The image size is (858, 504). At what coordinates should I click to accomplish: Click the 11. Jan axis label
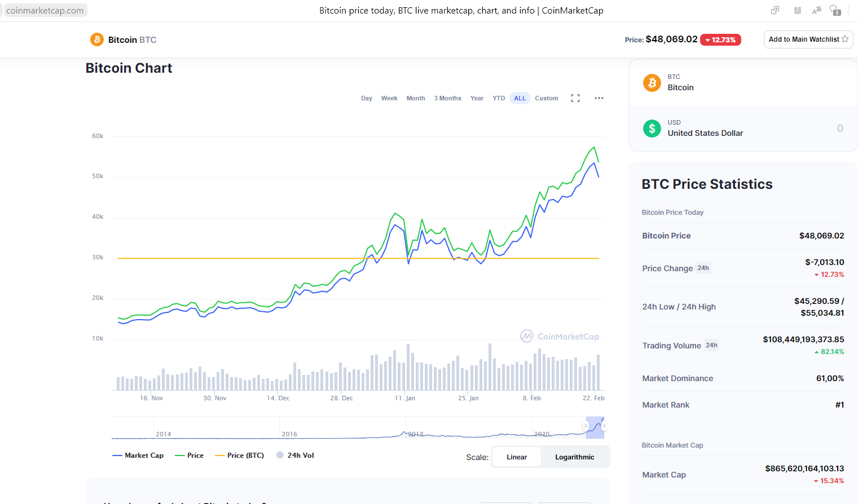(404, 398)
